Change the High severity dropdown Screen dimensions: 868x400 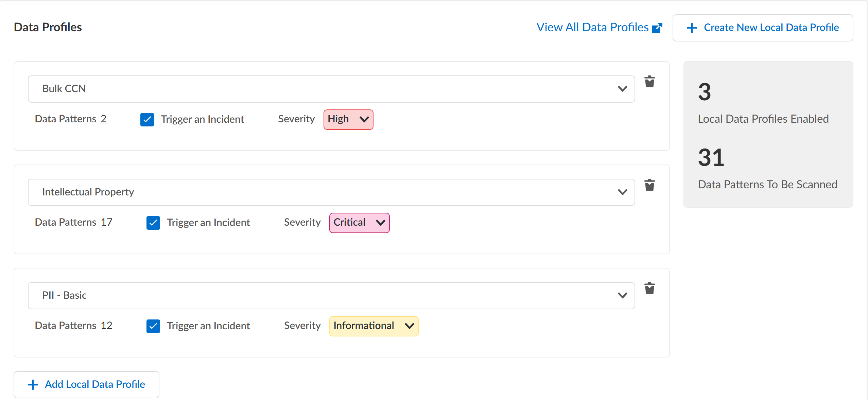[x=348, y=120]
